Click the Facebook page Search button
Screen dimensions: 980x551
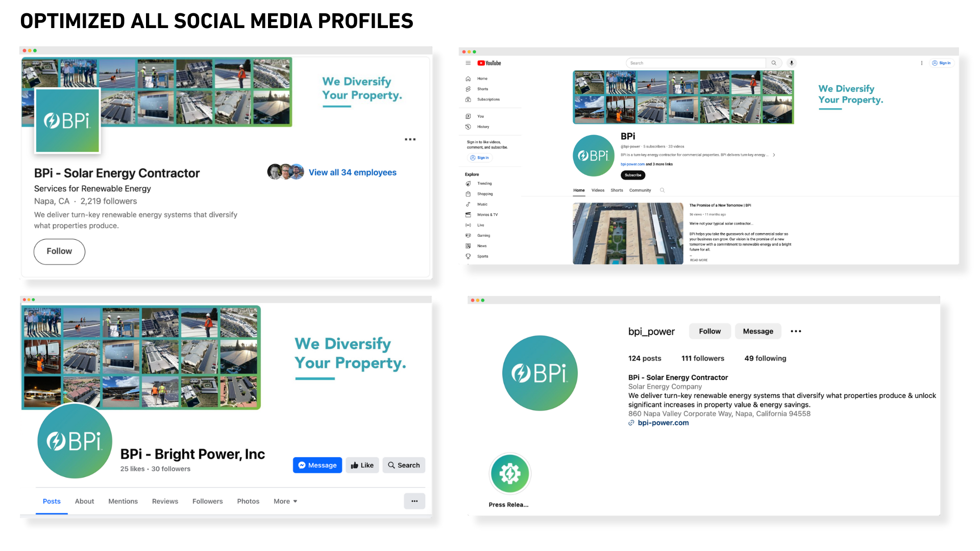(404, 465)
